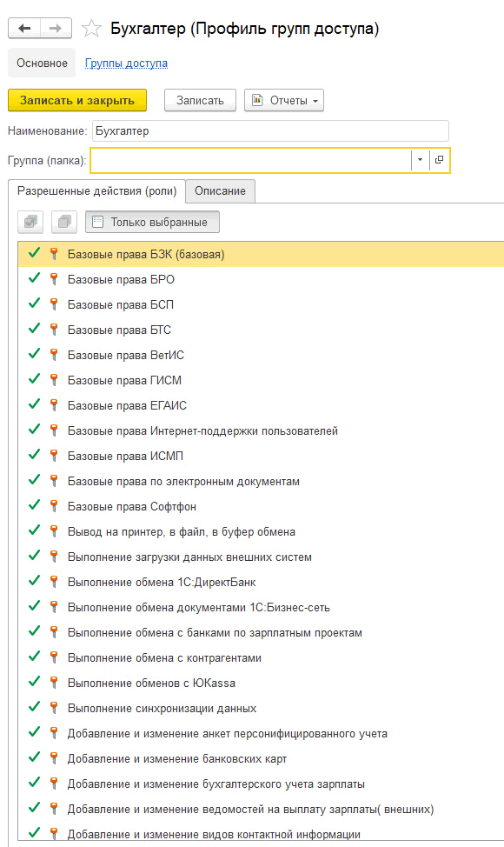Select the Разрешенные действия (роли) tab
Viewport: 504px width, 847px height.
[x=97, y=191]
